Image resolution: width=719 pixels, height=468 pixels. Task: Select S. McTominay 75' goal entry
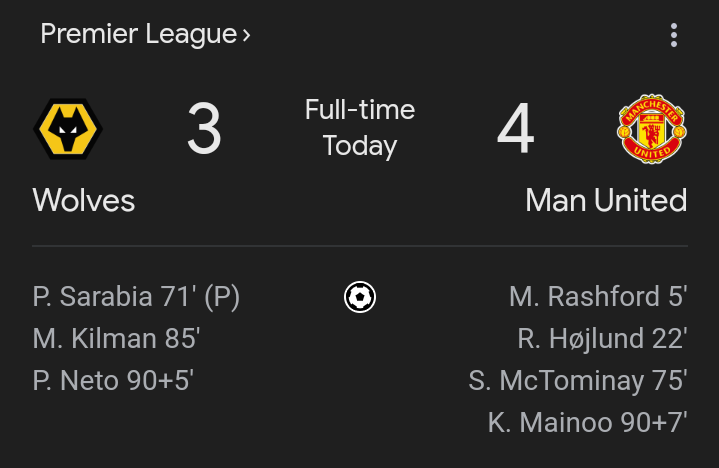[577, 381]
